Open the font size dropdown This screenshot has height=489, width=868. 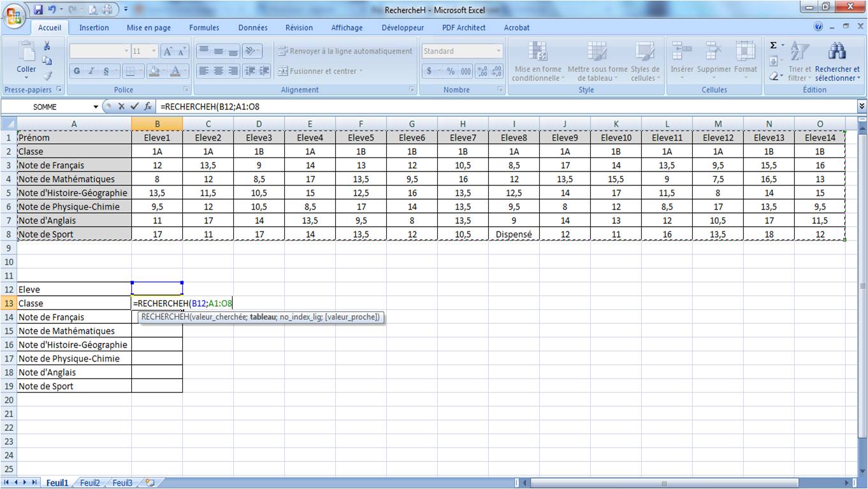[154, 51]
